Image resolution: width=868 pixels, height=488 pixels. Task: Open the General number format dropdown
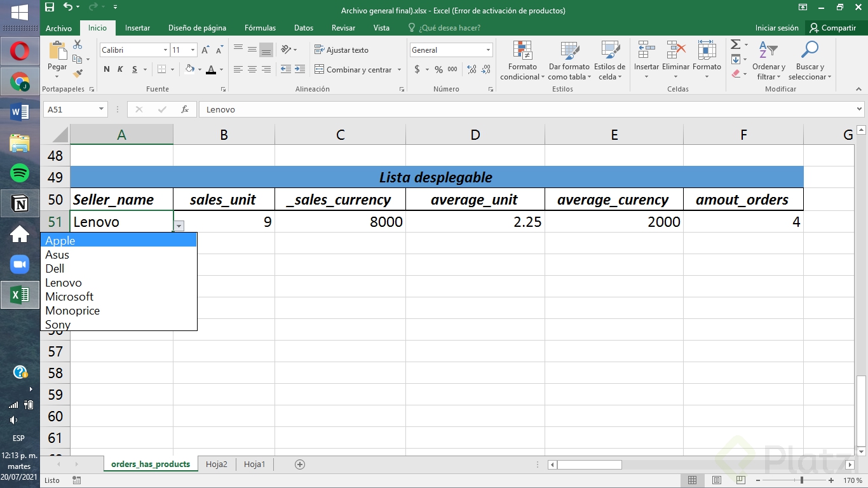488,50
